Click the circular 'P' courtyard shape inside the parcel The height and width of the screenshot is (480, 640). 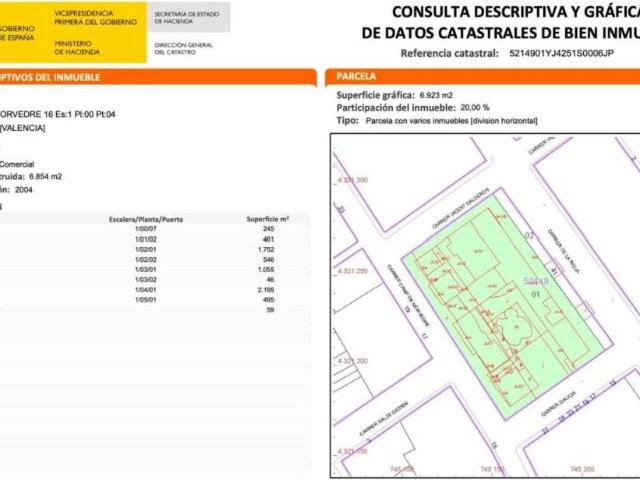[x=515, y=327]
